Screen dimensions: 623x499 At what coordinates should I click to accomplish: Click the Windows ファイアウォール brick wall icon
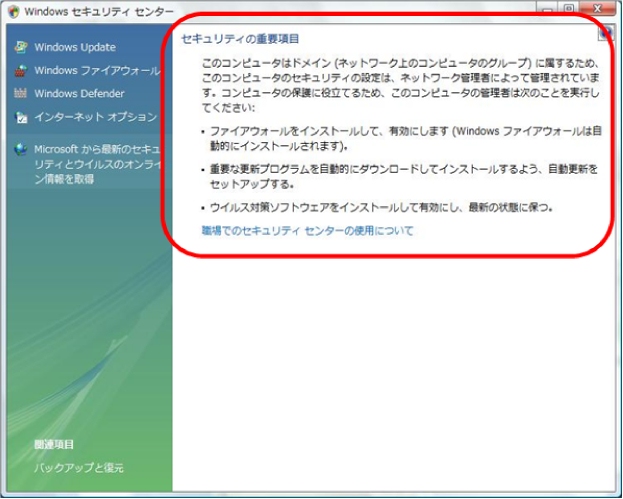coord(21,71)
